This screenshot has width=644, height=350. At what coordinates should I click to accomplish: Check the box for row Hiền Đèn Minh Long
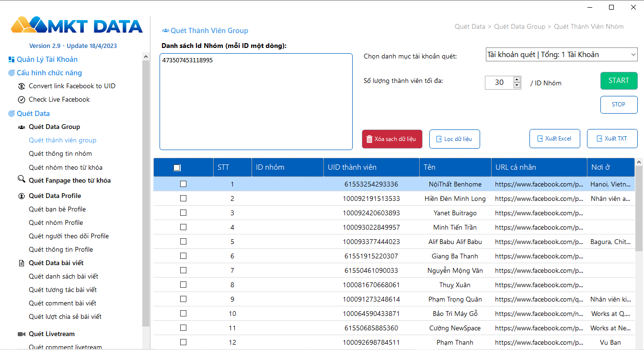click(x=183, y=198)
